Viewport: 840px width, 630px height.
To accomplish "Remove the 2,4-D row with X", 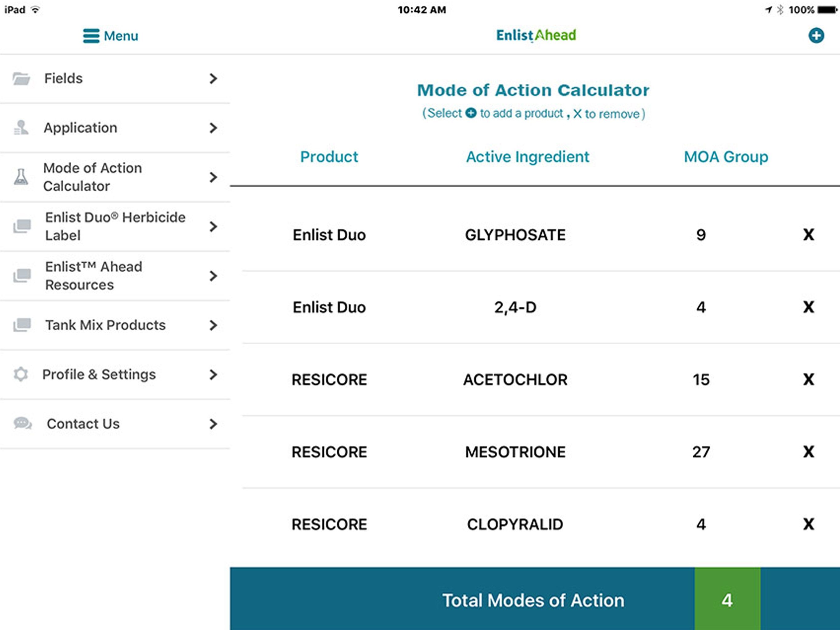I will [809, 307].
